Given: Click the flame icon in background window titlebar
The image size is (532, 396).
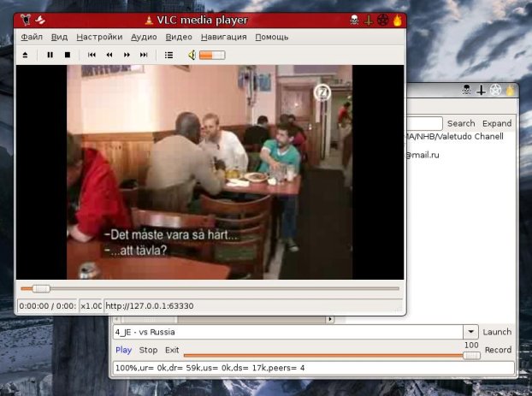Looking at the screenshot, I should [x=511, y=91].
